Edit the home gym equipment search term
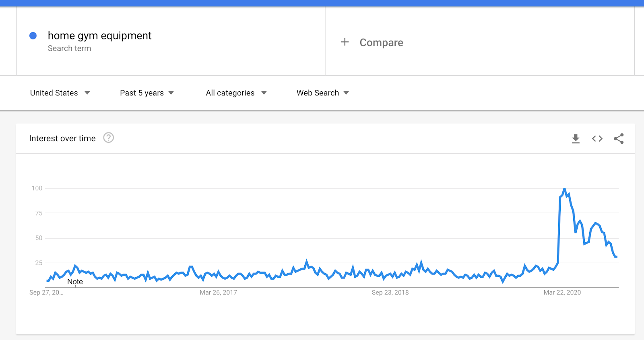644x340 pixels. click(x=99, y=36)
